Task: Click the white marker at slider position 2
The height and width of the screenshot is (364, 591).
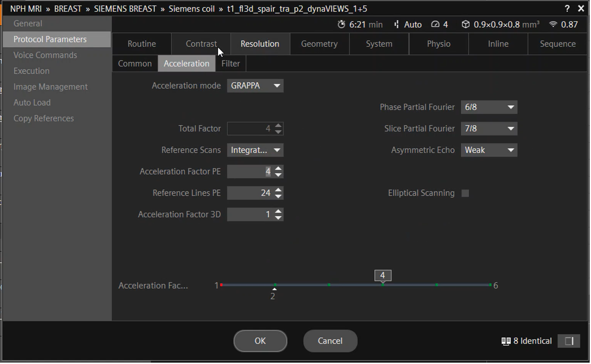Action: [274, 289]
